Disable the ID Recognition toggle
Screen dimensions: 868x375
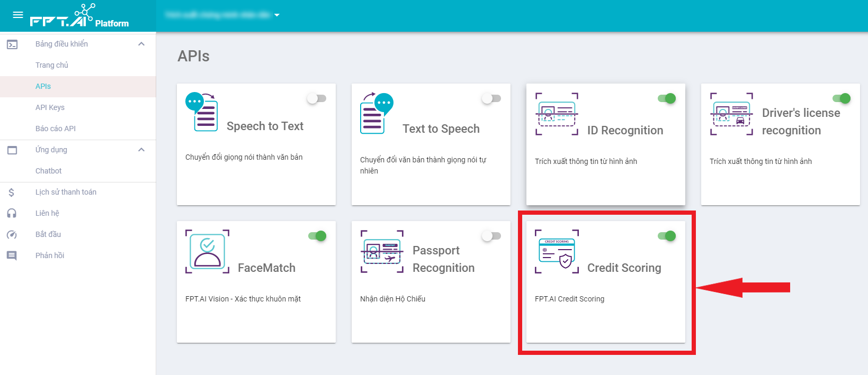click(x=667, y=98)
